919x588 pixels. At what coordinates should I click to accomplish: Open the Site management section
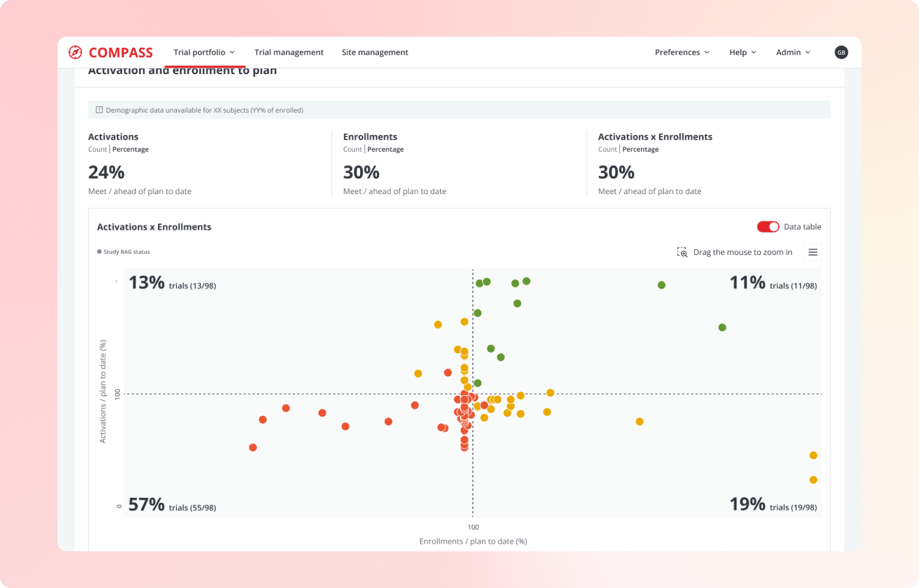point(374,52)
